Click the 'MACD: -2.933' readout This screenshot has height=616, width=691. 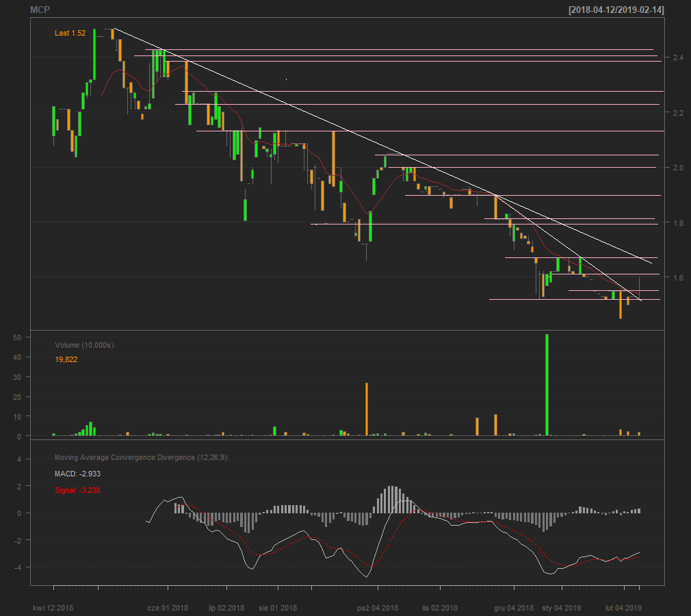point(77,474)
